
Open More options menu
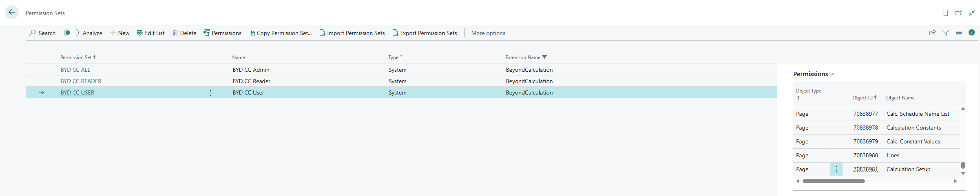pos(488,33)
